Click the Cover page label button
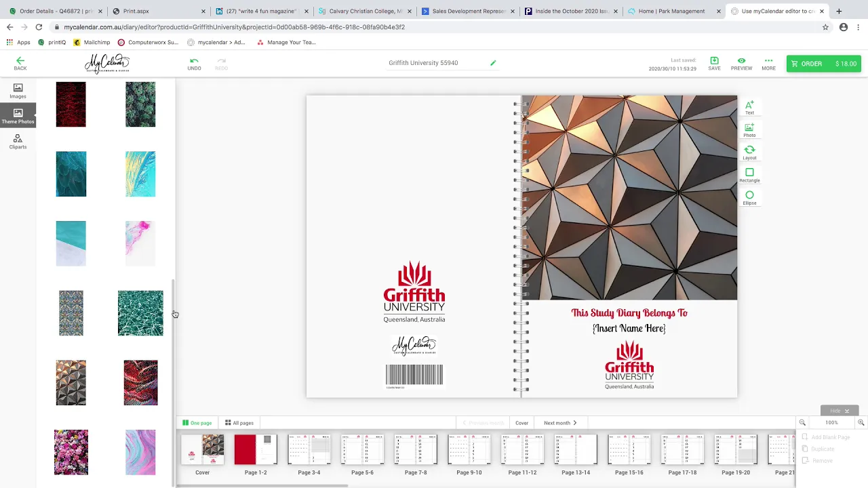The width and height of the screenshot is (868, 488). (521, 423)
